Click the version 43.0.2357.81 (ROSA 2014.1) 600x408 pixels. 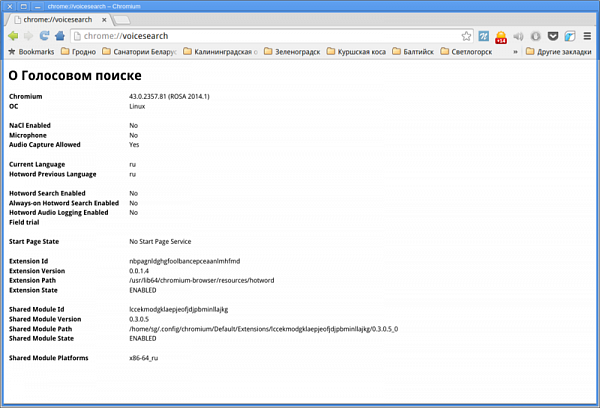click(169, 96)
